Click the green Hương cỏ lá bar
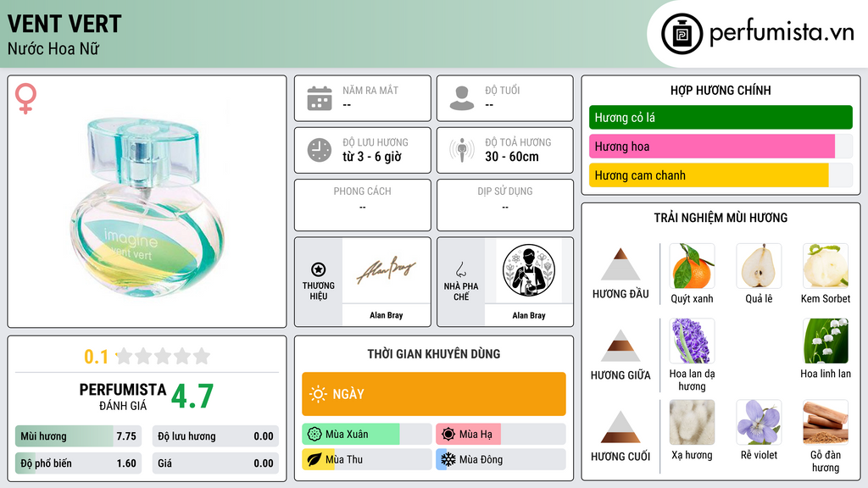Image resolution: width=868 pixels, height=488 pixels. pos(721,117)
